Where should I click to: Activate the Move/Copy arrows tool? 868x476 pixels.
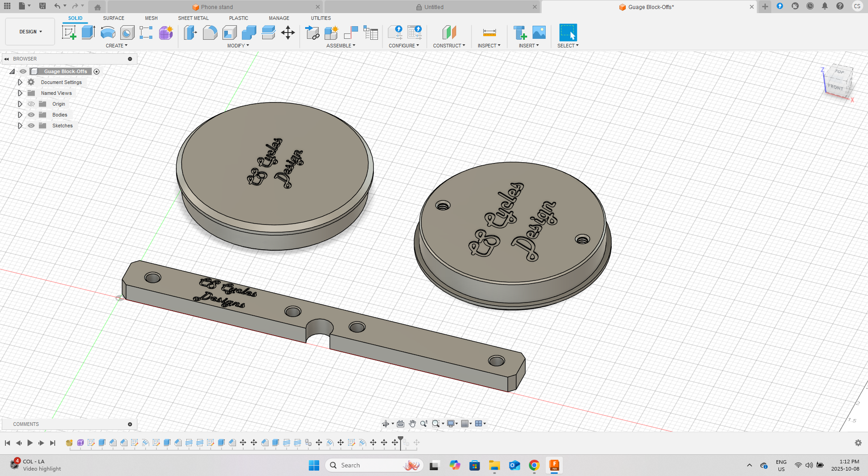point(288,33)
